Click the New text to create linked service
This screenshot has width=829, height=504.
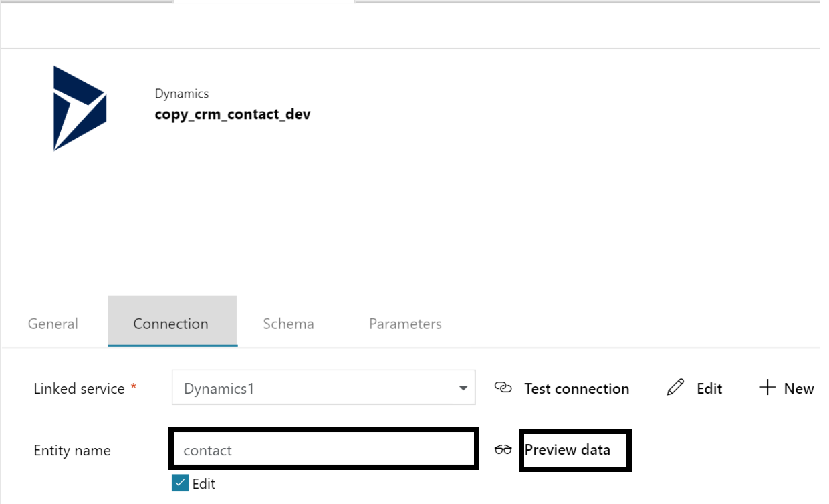pos(799,388)
